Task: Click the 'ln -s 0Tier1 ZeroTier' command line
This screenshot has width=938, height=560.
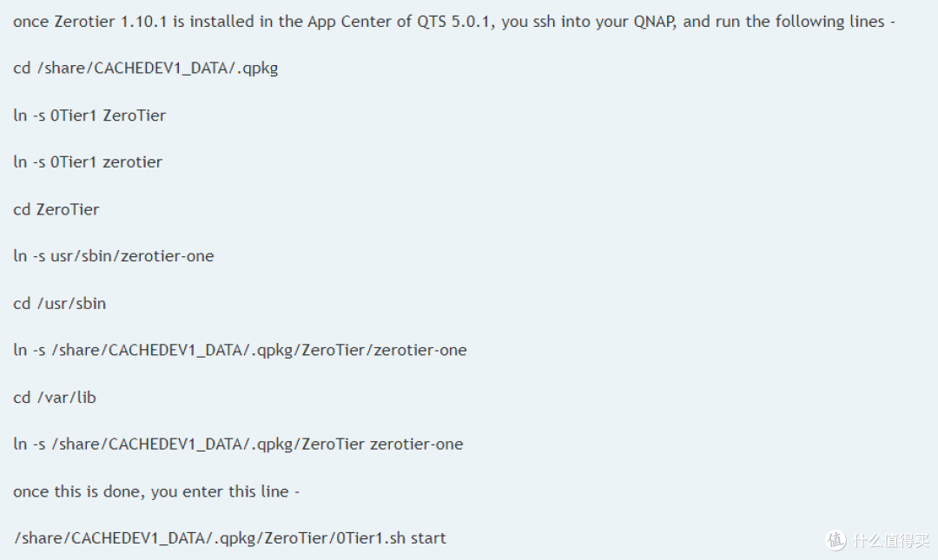Action: 89,115
